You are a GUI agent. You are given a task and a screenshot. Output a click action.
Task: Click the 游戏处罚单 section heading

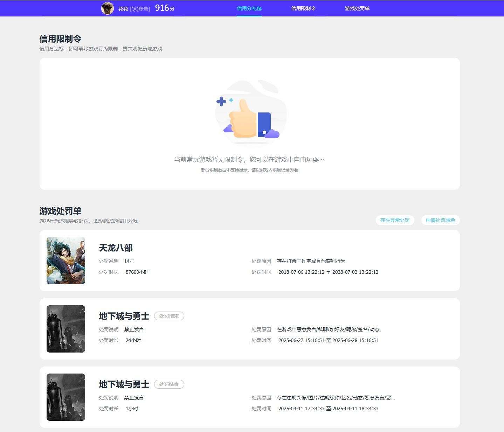60,211
